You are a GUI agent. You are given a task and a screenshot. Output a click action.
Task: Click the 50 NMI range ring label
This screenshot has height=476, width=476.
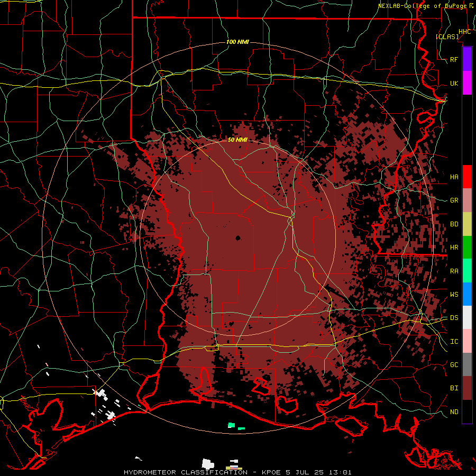[x=237, y=140]
